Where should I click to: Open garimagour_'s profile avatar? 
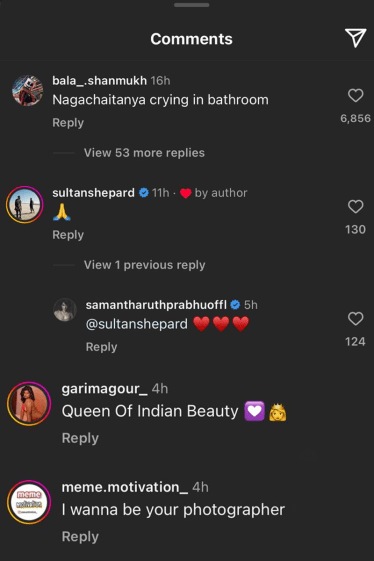click(x=29, y=404)
